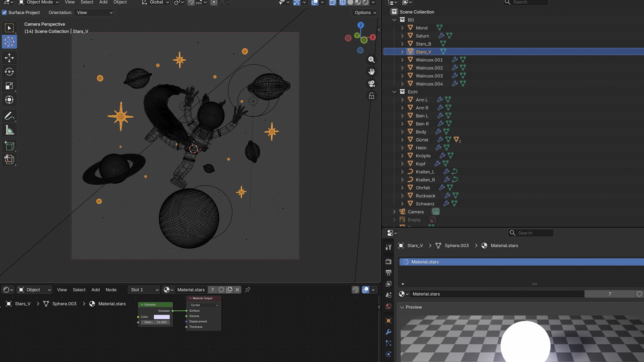Toggle camera view icon in viewport
The width and height of the screenshot is (644, 362).
point(371,84)
